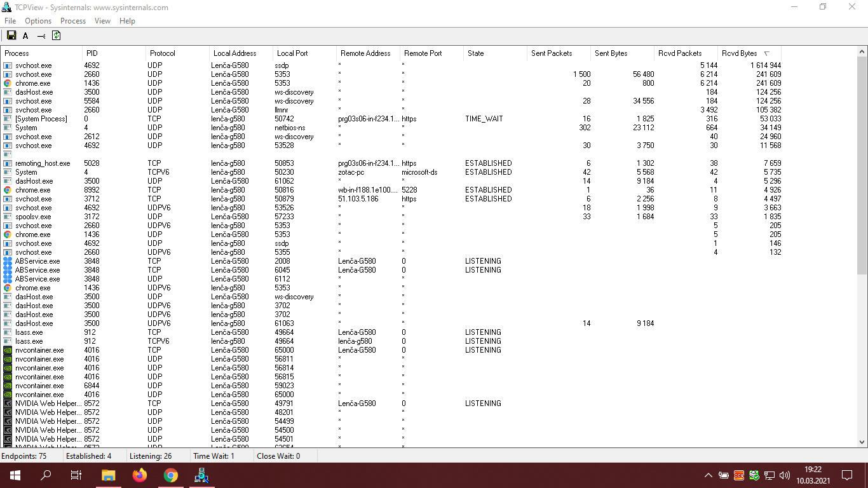Click the Save floppy disk toolbar icon
868x488 pixels.
pos(11,36)
